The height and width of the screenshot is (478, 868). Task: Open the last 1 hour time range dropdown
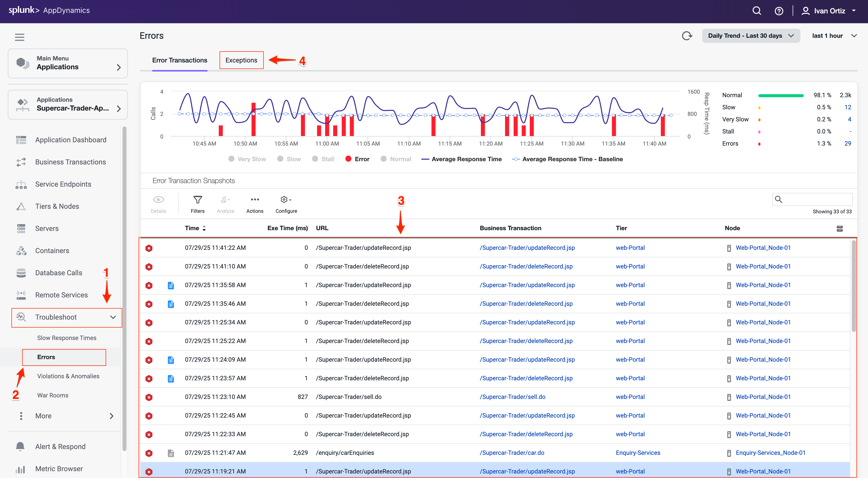pos(834,35)
